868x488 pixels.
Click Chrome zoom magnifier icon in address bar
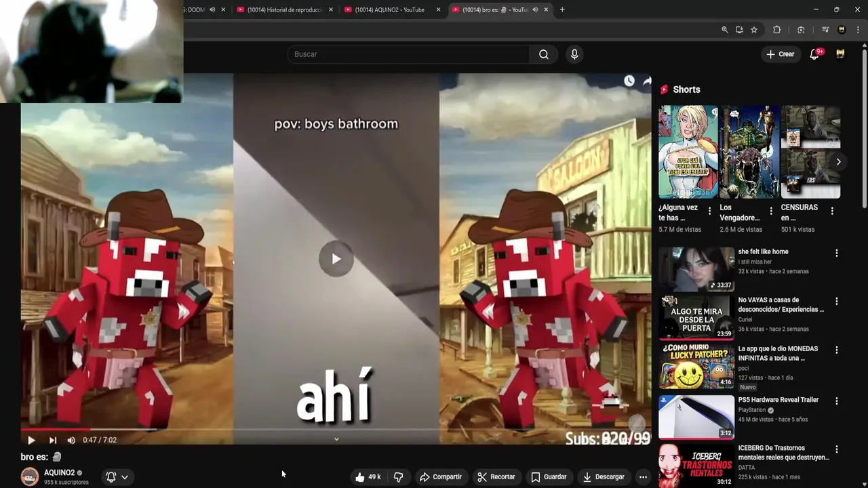[x=725, y=30]
